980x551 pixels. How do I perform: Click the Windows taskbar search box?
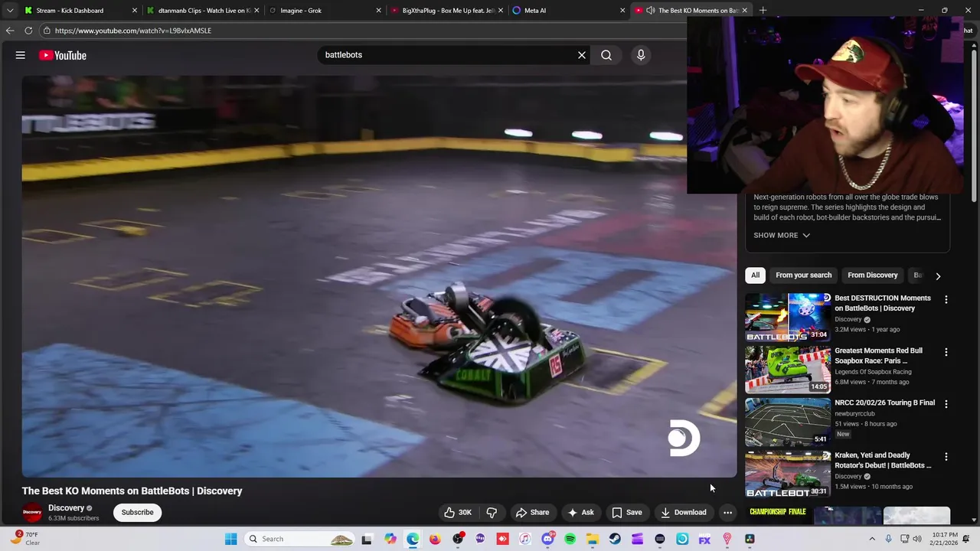coord(299,539)
